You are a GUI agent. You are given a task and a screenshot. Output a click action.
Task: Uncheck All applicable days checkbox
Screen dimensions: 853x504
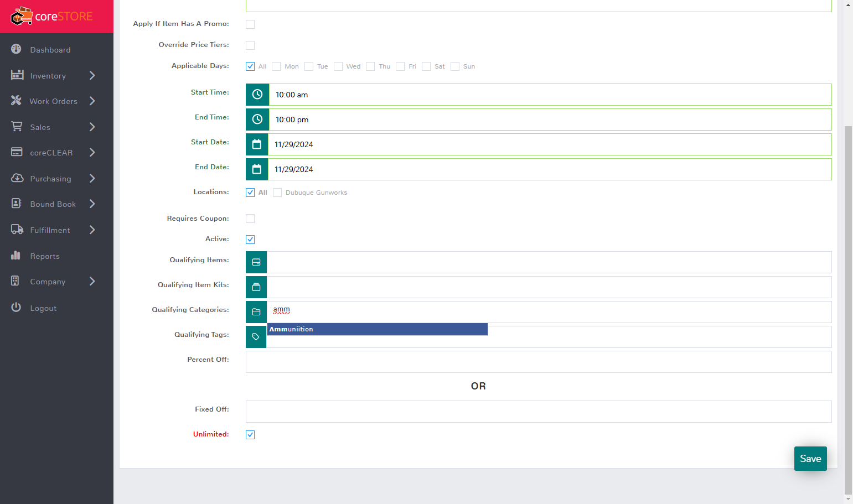(250, 66)
